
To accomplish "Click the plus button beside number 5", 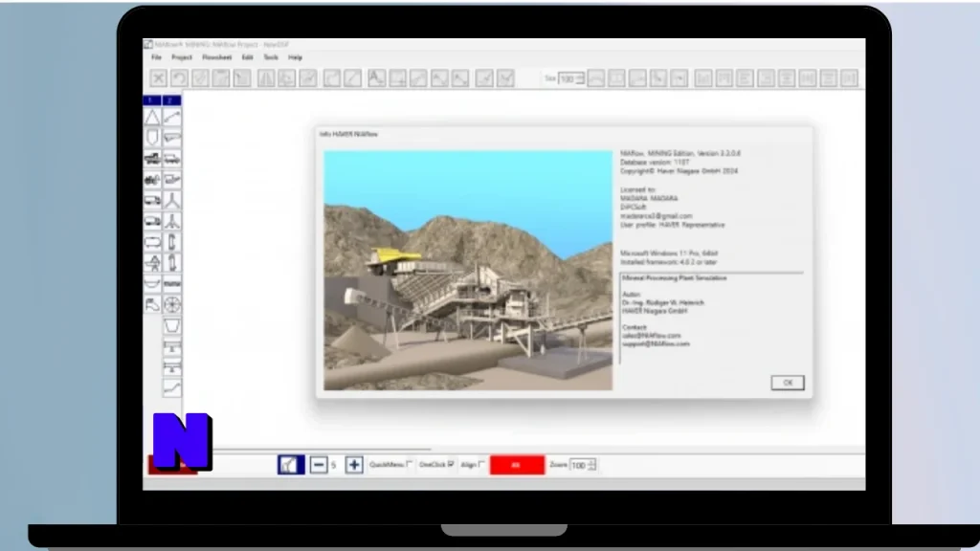I will click(354, 465).
